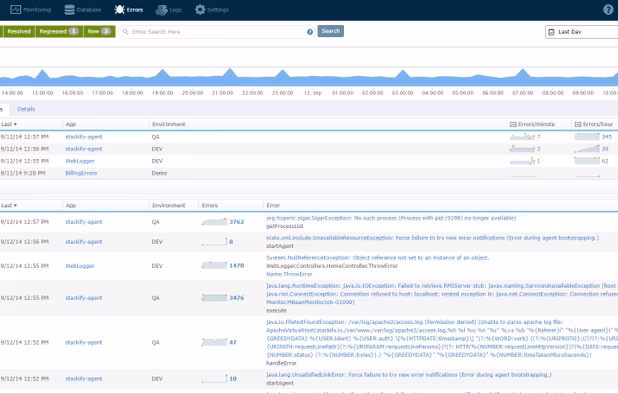Open BillingErrors app link

point(81,173)
